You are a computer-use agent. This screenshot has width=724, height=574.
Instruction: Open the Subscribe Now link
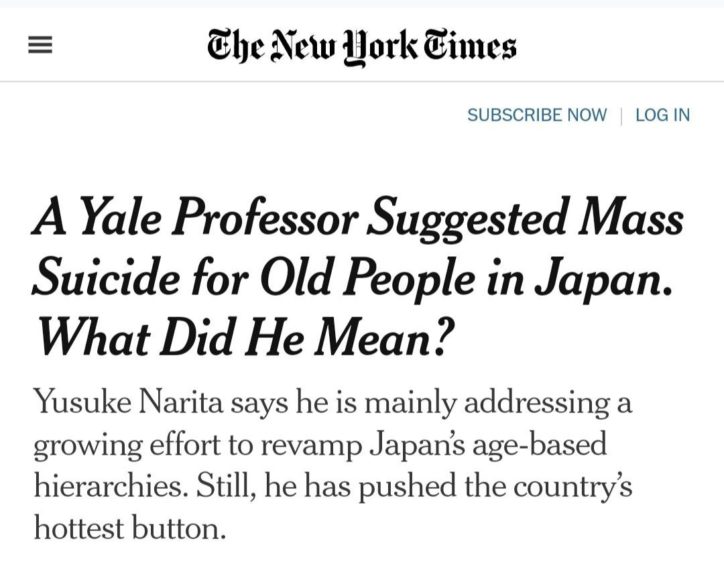click(x=537, y=115)
